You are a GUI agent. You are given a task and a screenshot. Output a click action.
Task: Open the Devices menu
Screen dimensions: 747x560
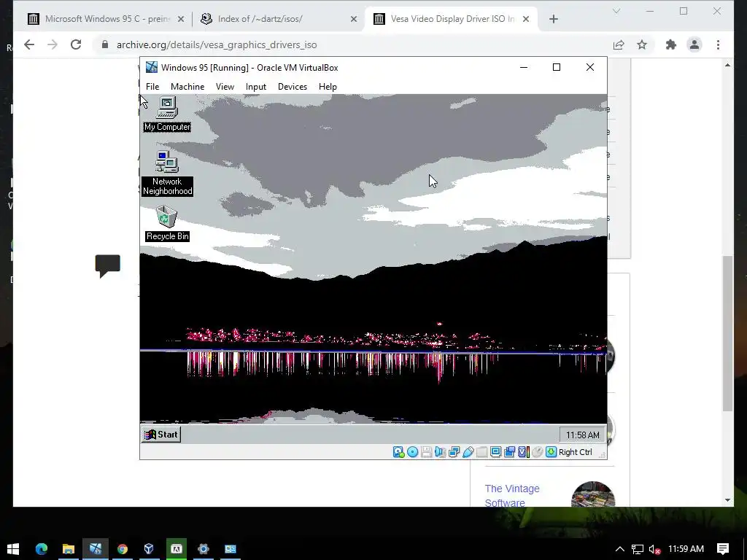click(x=293, y=87)
